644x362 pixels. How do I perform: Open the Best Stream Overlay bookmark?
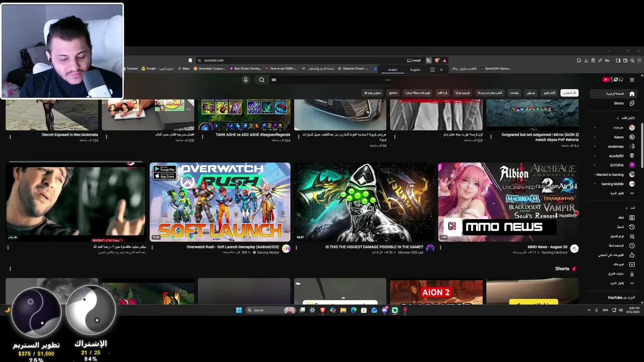coord(246,68)
